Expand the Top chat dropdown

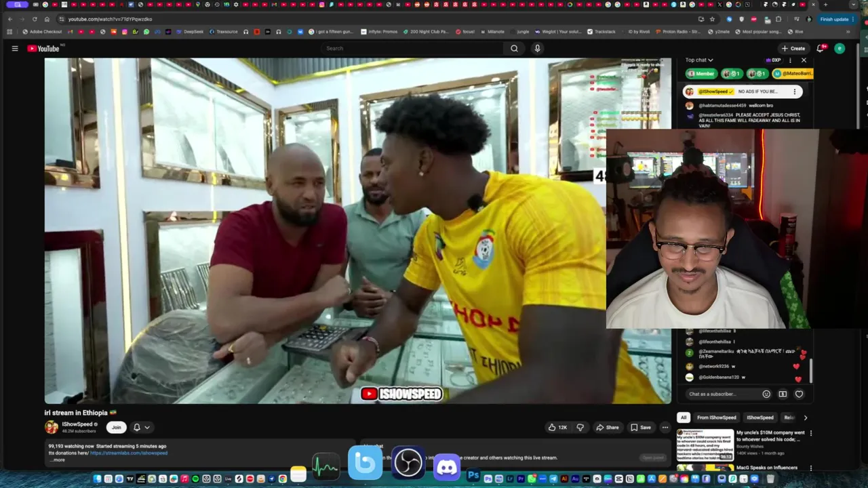tap(699, 60)
